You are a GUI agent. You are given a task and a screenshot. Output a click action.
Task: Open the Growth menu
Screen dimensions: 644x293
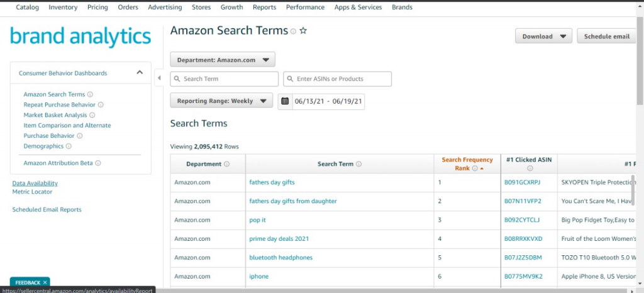click(231, 7)
